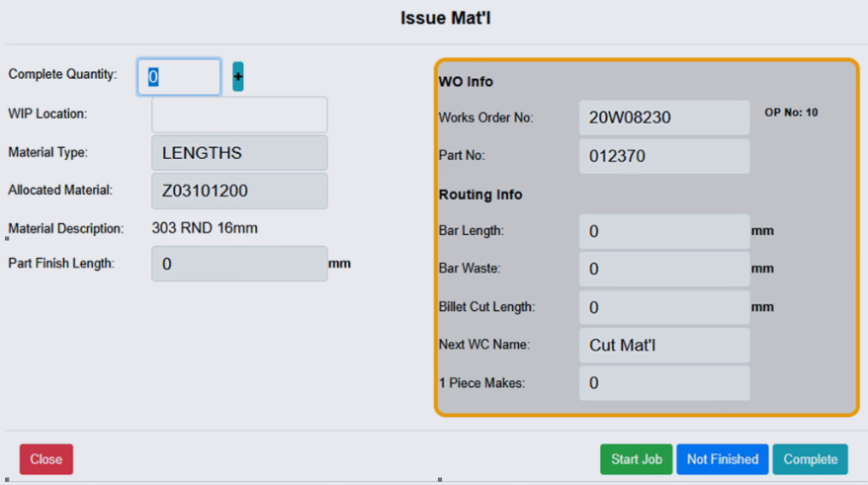Click the Works Order No field 20W08230
Image resolution: width=868 pixels, height=485 pixels.
tap(664, 118)
